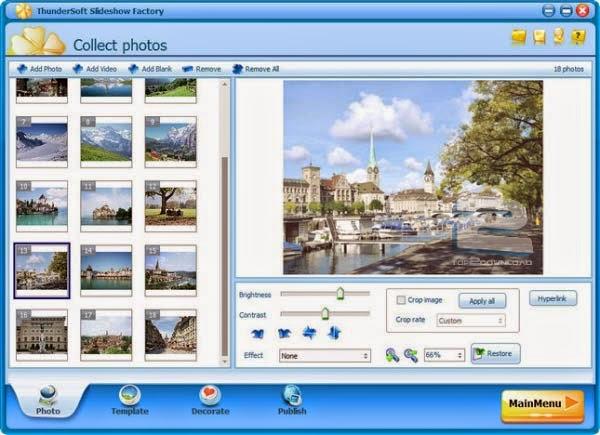Select photo thumbnail number 8
The width and height of the screenshot is (600, 435).
coord(106,142)
